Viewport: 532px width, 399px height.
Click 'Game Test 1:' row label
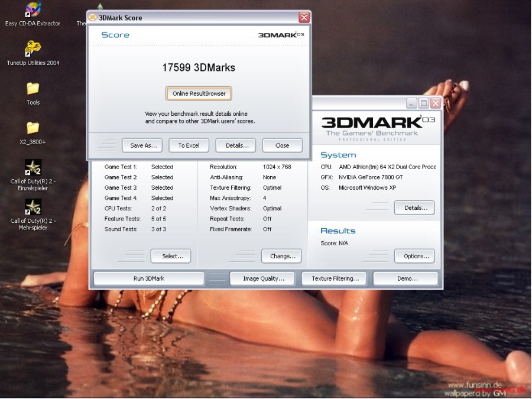(x=121, y=167)
